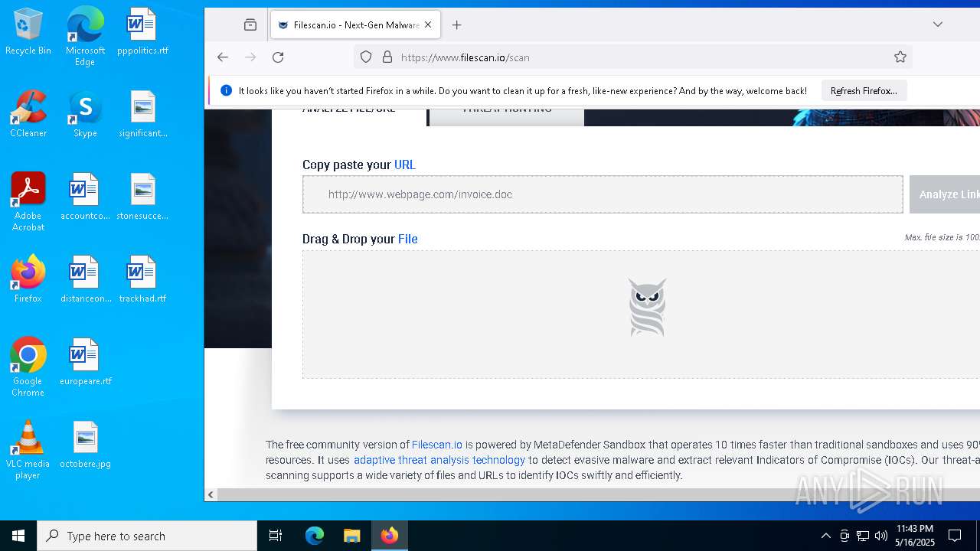Click the Analyze Link button
This screenshot has height=551, width=980.
(945, 194)
